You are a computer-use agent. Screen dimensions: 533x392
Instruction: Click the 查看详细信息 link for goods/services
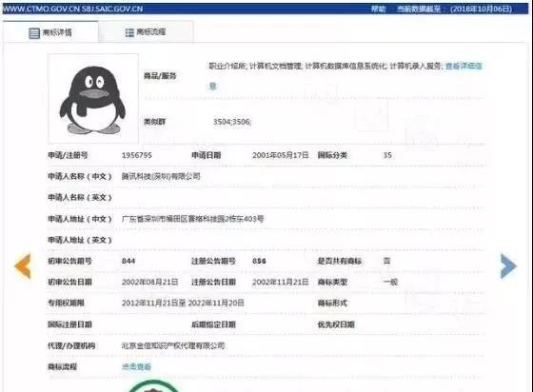click(x=464, y=66)
